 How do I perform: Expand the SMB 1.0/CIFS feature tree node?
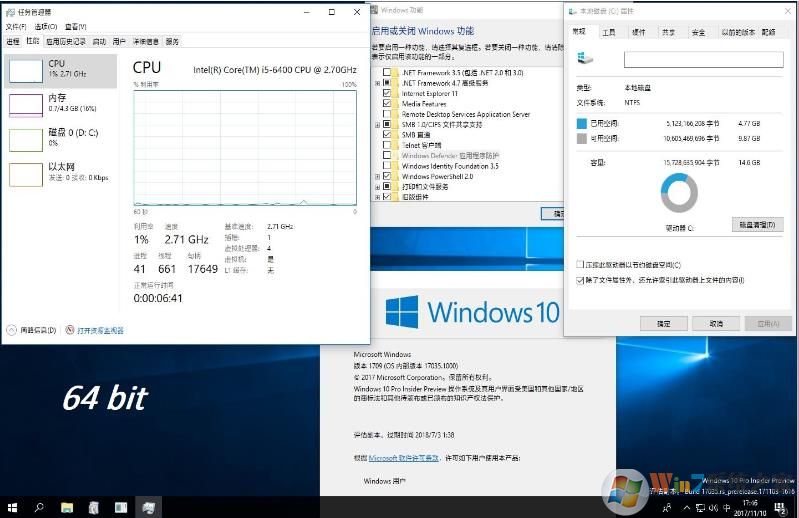[x=377, y=124]
